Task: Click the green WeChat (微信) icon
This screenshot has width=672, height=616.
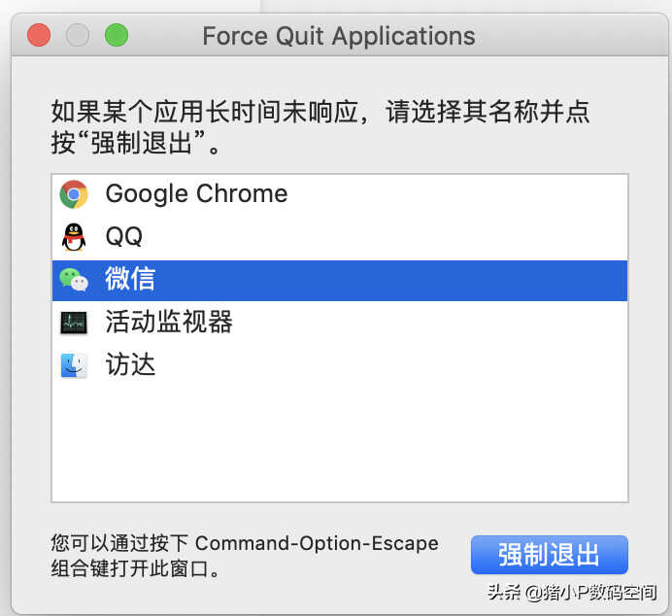Action: 74,280
